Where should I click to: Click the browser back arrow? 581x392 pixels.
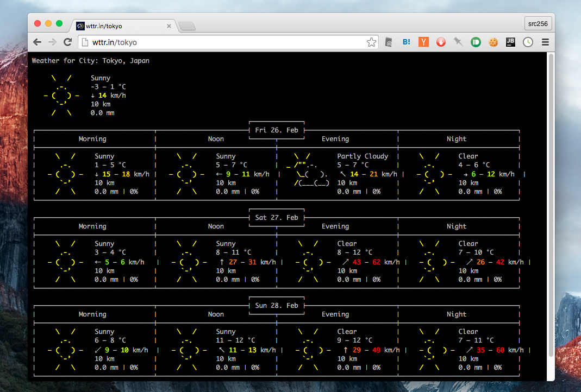pyautogui.click(x=37, y=42)
